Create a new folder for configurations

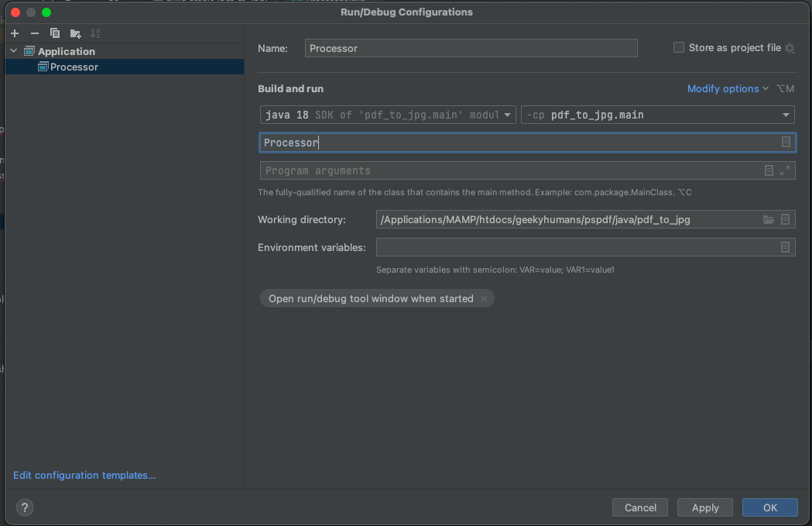pos(74,33)
